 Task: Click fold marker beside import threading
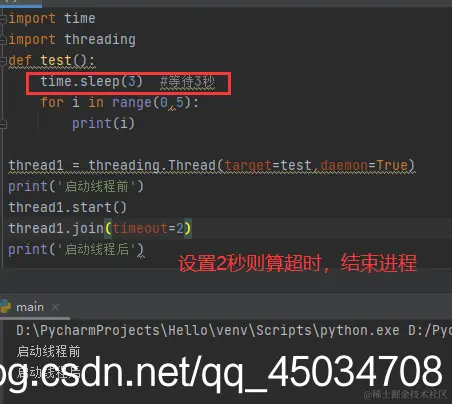[3, 40]
